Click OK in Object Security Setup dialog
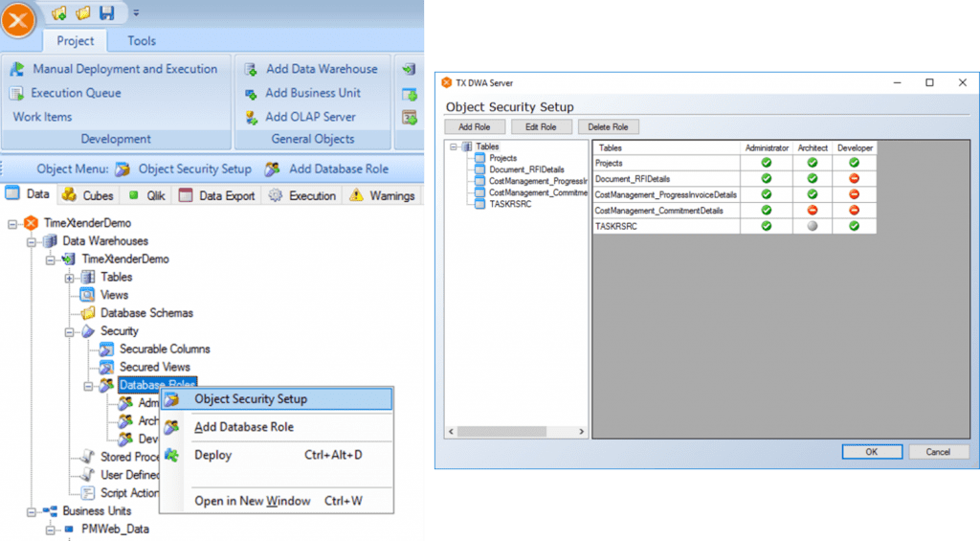Viewport: 980px width, 541px height. point(871,452)
